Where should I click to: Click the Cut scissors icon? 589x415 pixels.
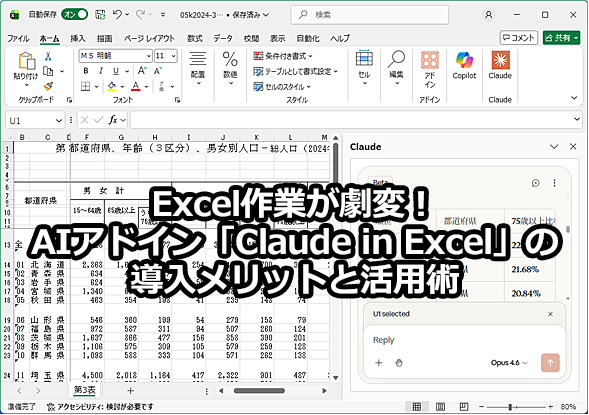[48, 56]
